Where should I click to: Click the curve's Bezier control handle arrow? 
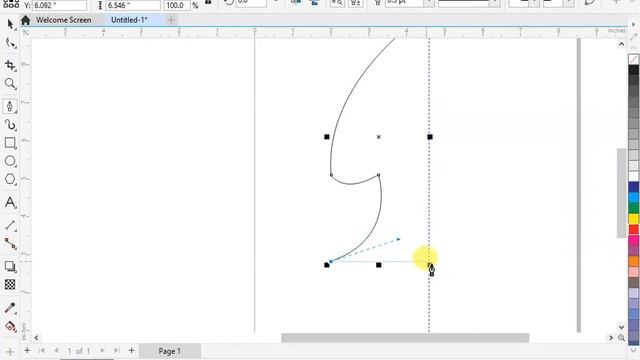pos(398,239)
